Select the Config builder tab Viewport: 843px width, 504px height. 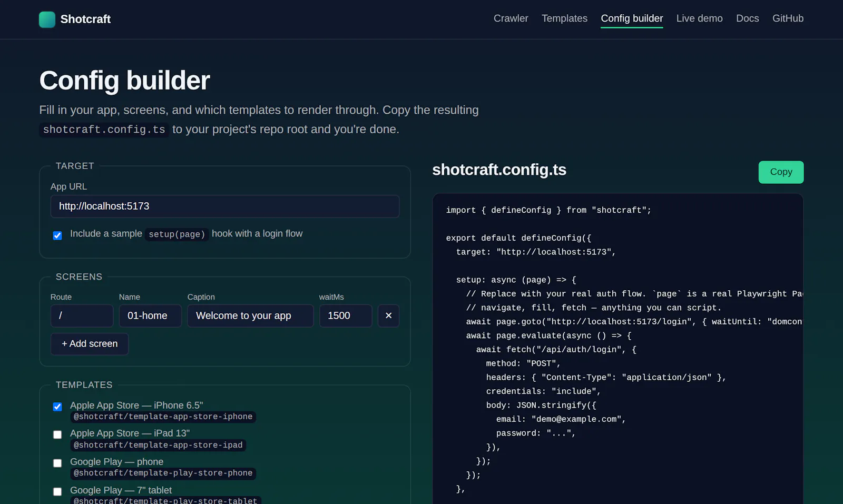point(632,18)
